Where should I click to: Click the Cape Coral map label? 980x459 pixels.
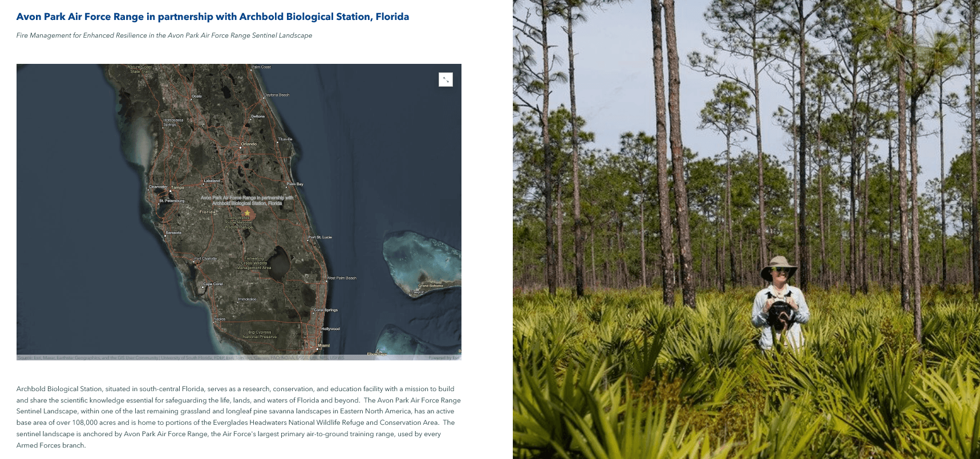click(213, 284)
